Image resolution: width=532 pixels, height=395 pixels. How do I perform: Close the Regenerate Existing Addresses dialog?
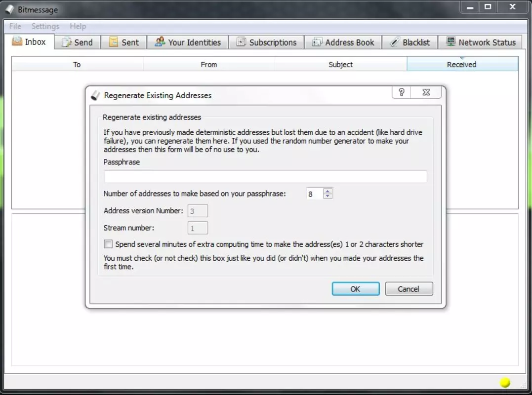tap(426, 92)
